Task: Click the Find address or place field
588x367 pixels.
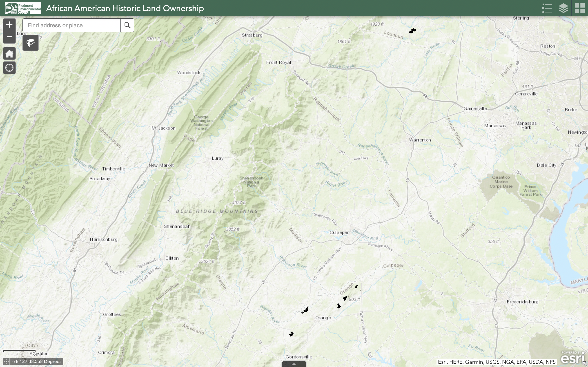Action: click(x=72, y=25)
